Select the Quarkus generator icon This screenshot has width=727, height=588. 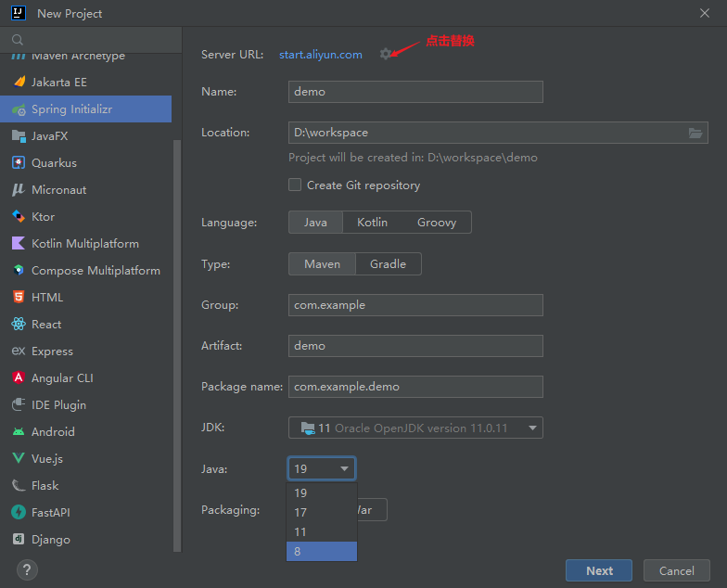pyautogui.click(x=18, y=163)
